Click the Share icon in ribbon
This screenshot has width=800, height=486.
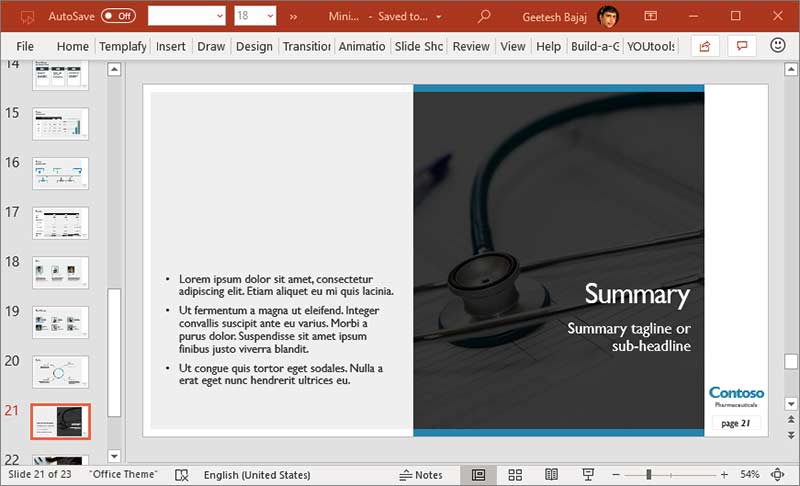(x=705, y=46)
